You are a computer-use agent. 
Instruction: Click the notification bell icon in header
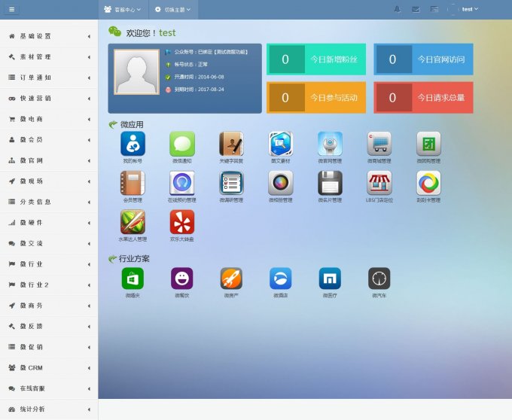pos(397,9)
